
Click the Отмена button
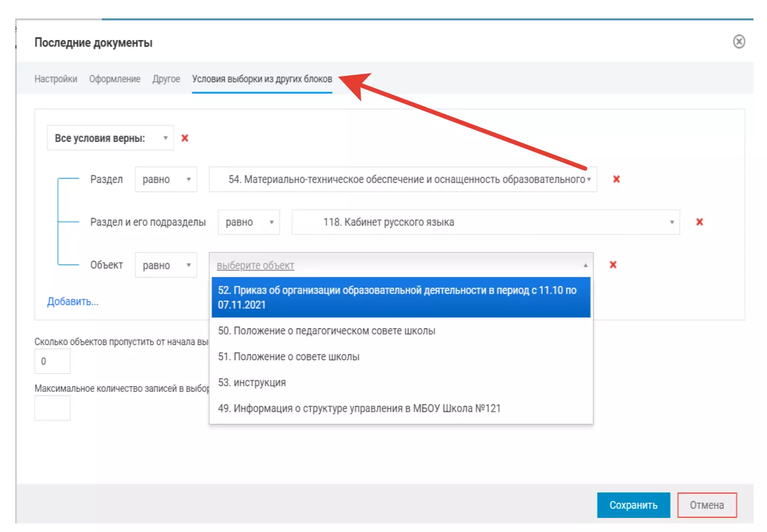pyautogui.click(x=707, y=505)
